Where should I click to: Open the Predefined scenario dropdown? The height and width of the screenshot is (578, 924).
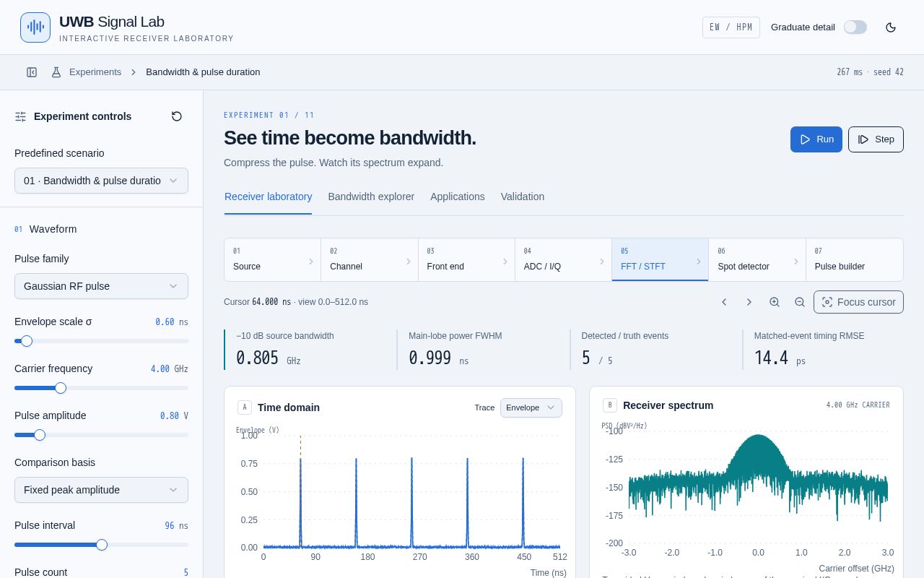[x=101, y=181]
